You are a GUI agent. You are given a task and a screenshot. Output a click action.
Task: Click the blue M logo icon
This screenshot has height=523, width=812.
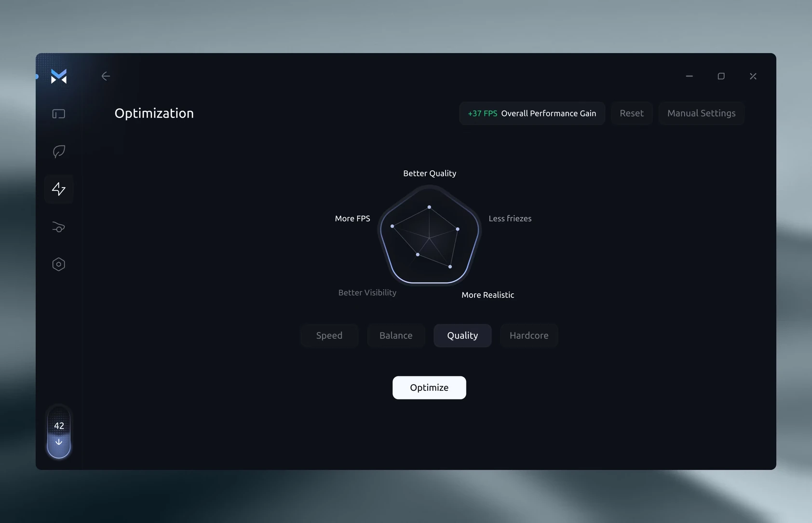[x=59, y=76]
